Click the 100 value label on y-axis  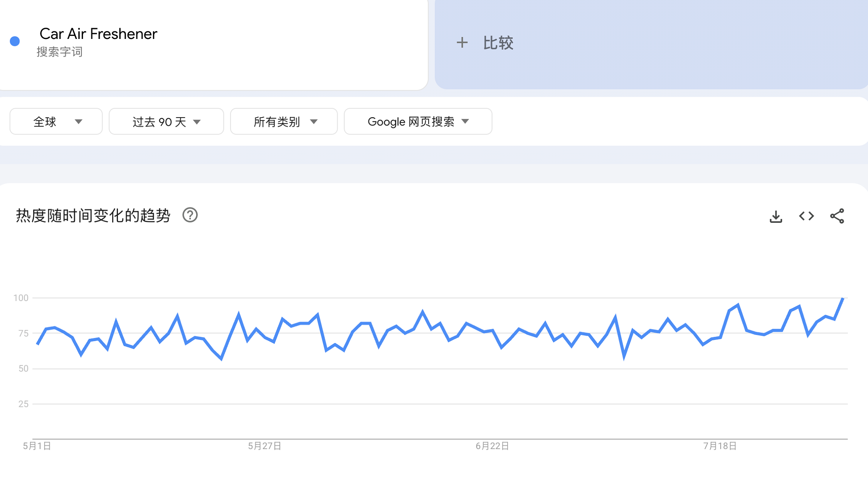(21, 298)
